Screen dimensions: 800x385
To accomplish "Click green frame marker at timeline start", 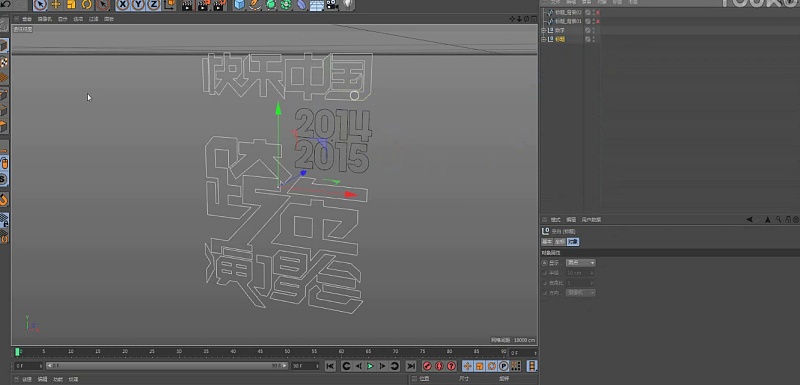I will [x=17, y=352].
